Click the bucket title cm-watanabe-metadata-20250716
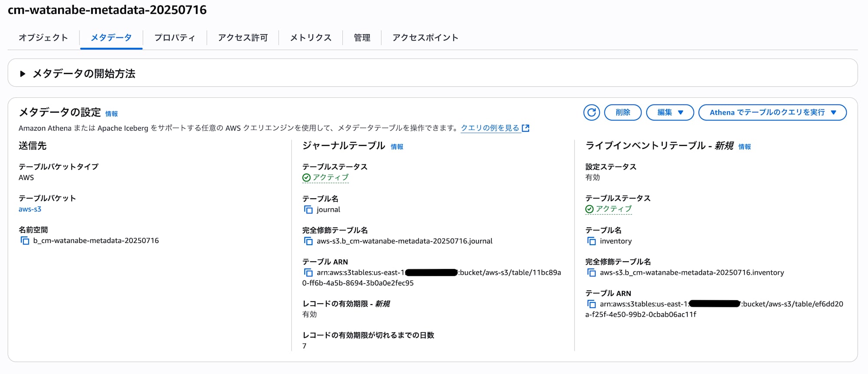 pyautogui.click(x=107, y=10)
